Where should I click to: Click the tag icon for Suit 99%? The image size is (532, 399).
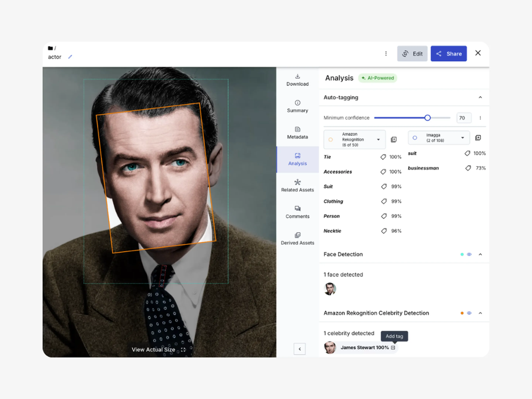click(384, 187)
